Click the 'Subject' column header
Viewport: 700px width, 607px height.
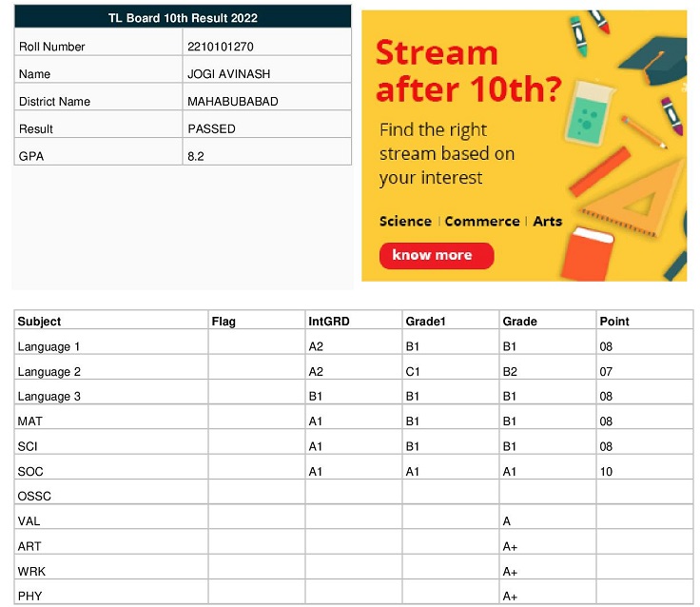tap(111, 321)
